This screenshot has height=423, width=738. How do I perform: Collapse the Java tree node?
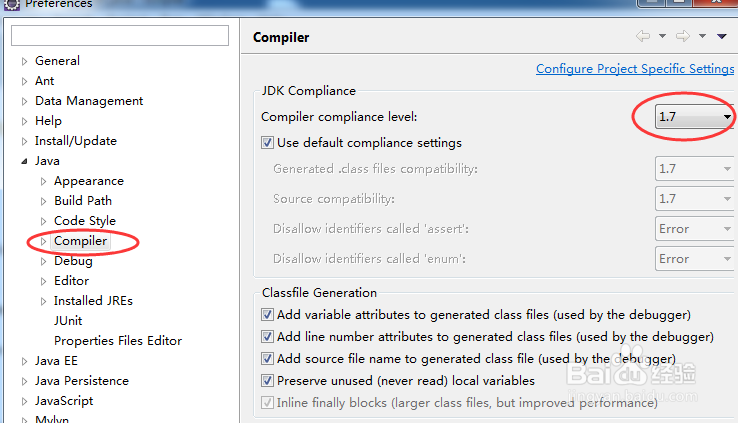25,161
